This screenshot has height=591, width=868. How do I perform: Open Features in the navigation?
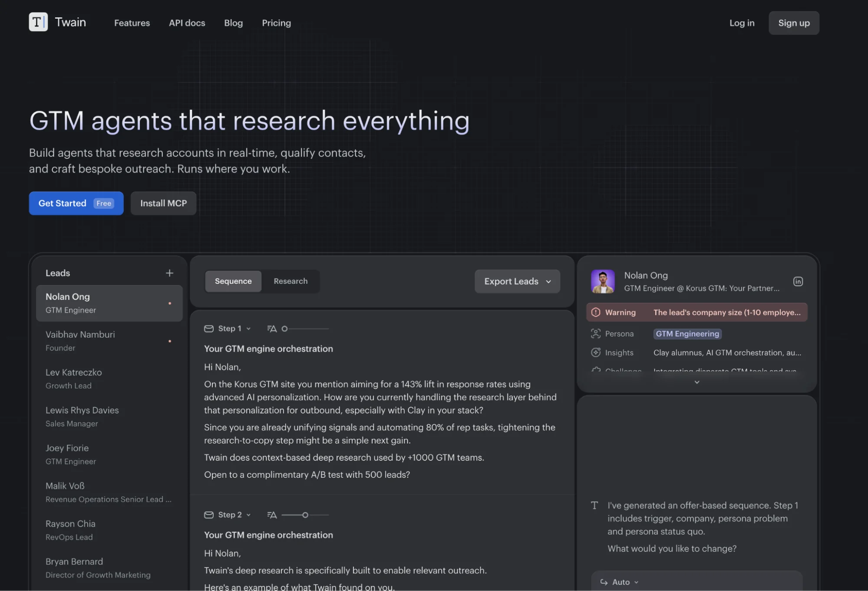pyautogui.click(x=132, y=23)
